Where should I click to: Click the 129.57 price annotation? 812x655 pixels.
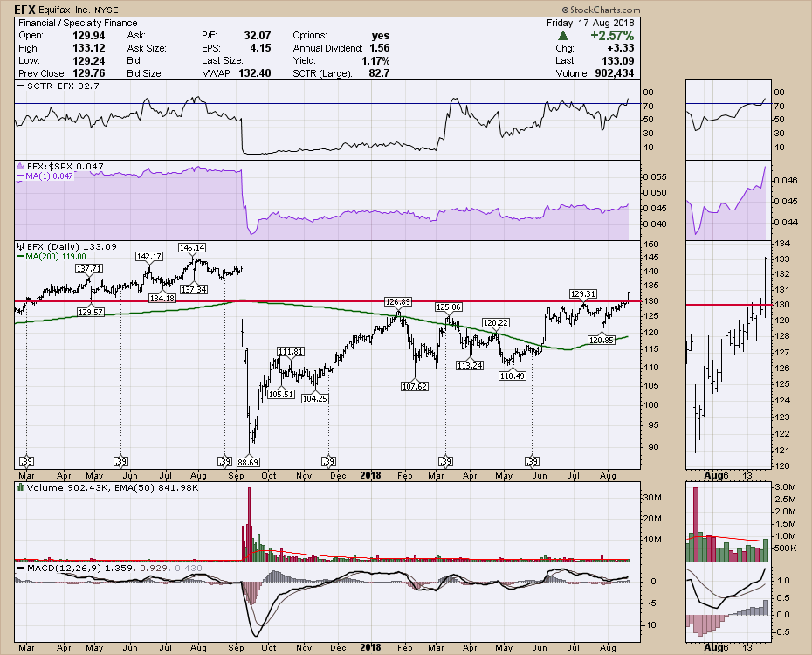[x=91, y=312]
